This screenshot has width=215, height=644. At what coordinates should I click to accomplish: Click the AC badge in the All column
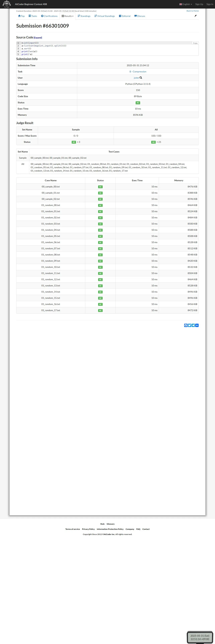click(153, 142)
